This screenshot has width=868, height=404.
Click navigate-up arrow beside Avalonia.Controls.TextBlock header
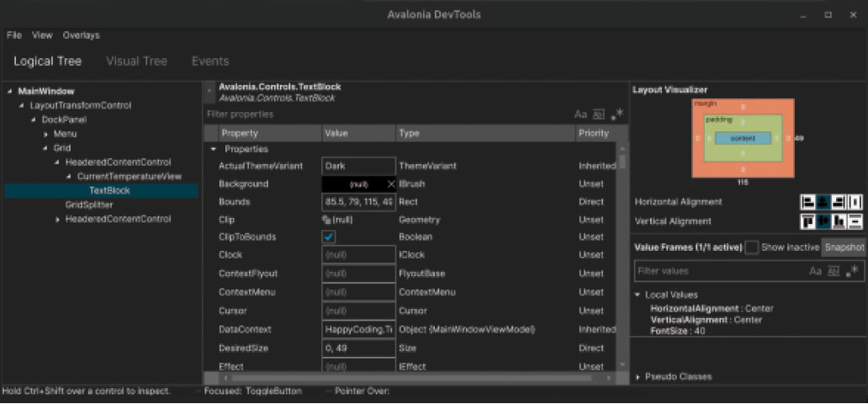click(x=209, y=92)
